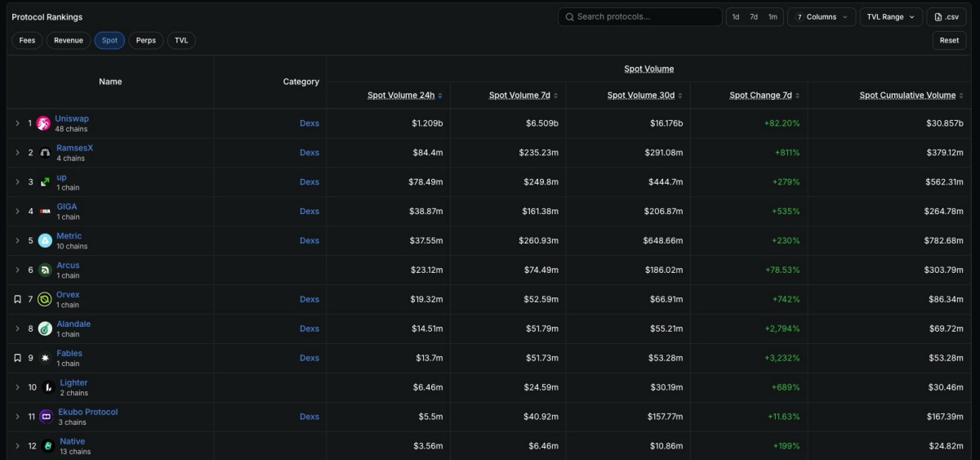
Task: Select the 7d timeframe
Action: coord(754,17)
